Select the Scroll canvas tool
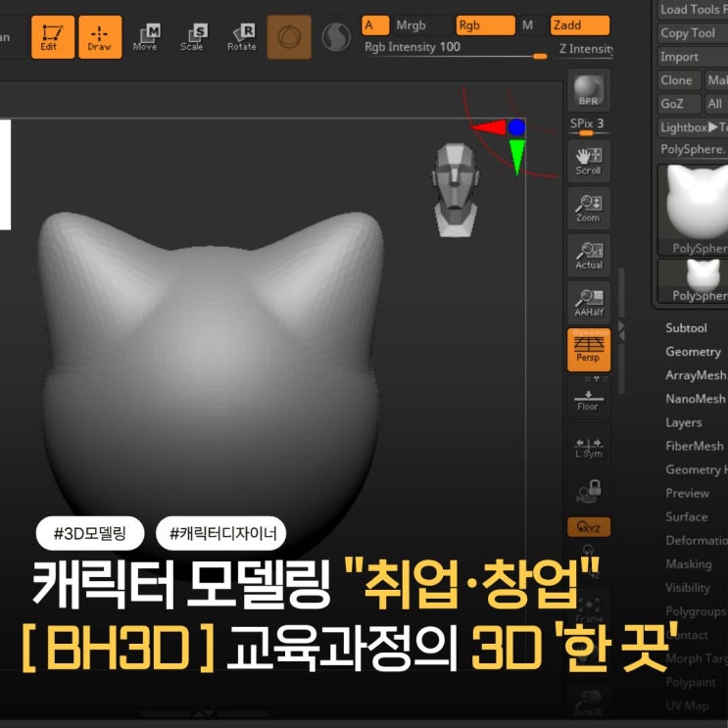 click(588, 161)
